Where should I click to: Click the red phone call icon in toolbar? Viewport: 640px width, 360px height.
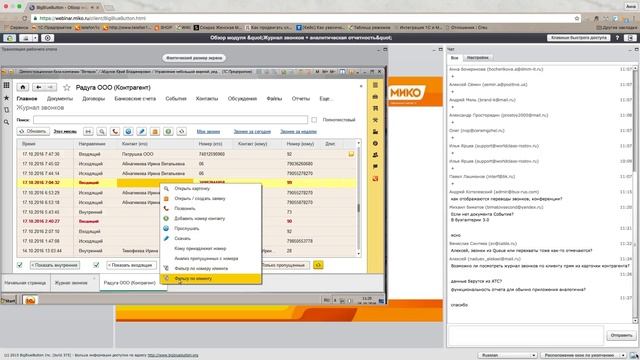(115, 131)
